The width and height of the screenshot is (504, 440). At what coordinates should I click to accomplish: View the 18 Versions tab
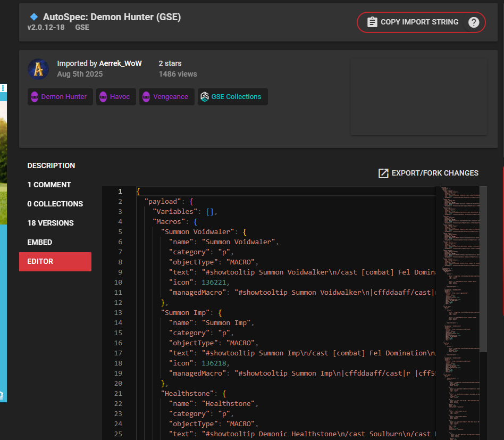(51, 223)
